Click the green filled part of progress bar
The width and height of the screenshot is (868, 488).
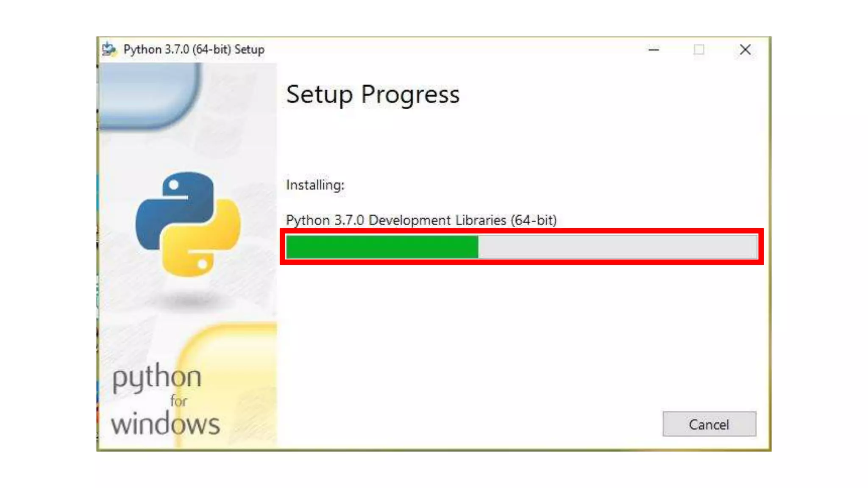tap(382, 247)
